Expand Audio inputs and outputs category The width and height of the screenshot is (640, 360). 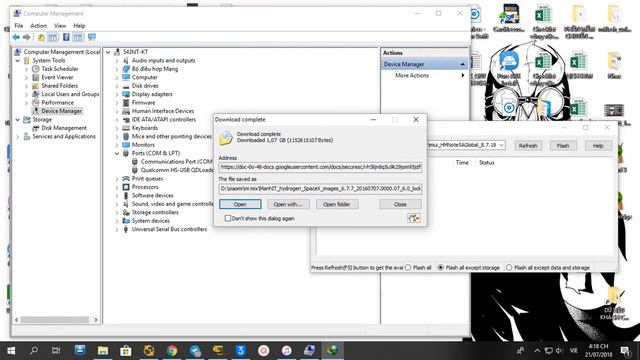117,60
